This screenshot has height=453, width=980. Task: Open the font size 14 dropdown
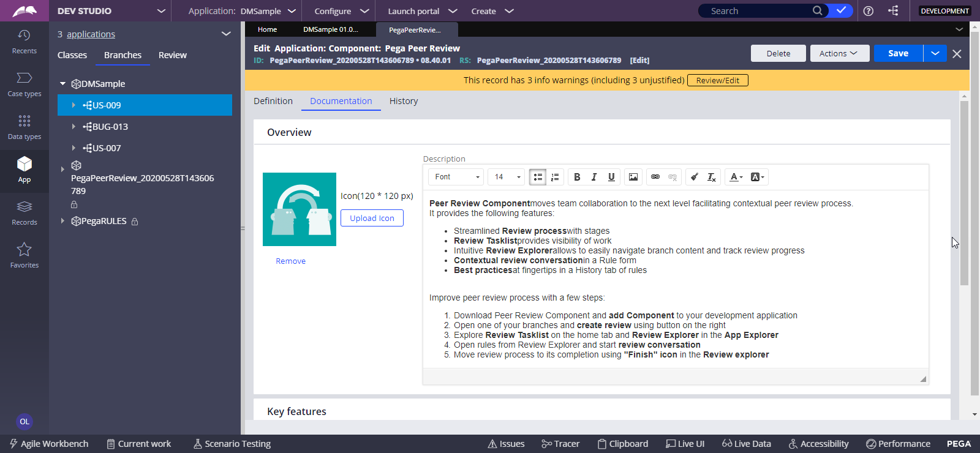tap(506, 177)
